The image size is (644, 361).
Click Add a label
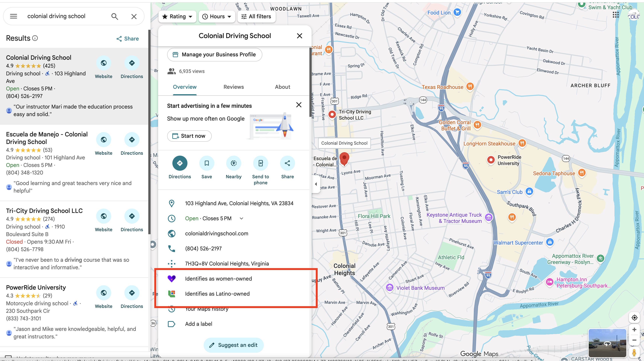(199, 324)
